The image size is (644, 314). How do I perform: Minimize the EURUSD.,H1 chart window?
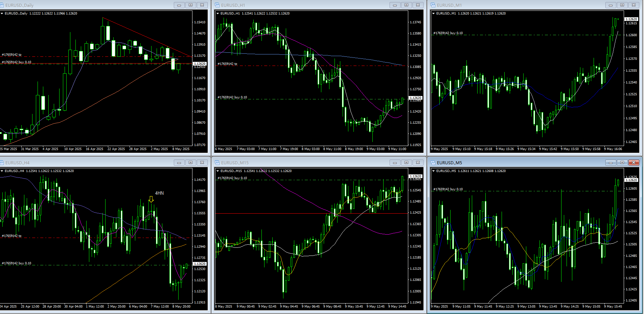[395, 5]
